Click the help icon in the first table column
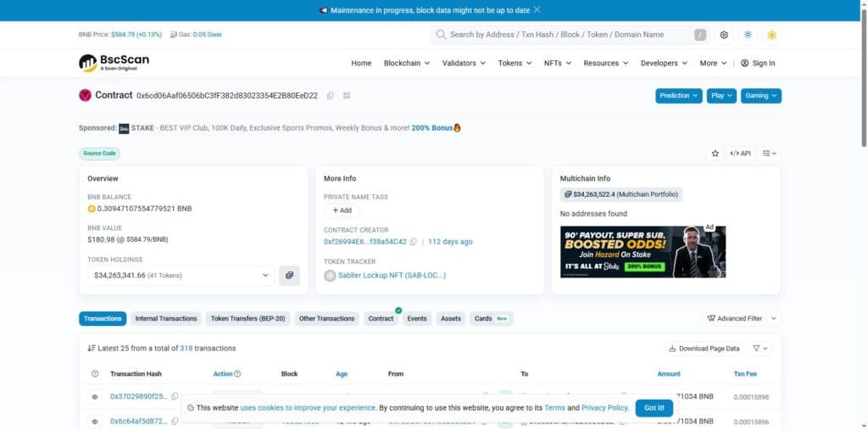868x431 pixels. (x=95, y=374)
